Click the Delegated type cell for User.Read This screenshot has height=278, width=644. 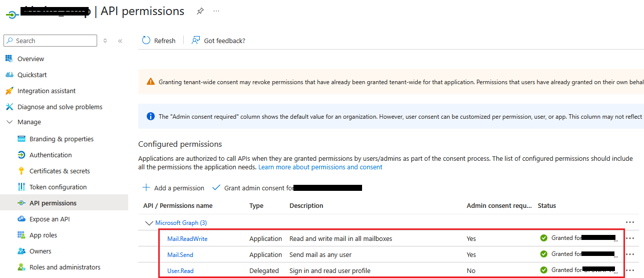pos(264,271)
